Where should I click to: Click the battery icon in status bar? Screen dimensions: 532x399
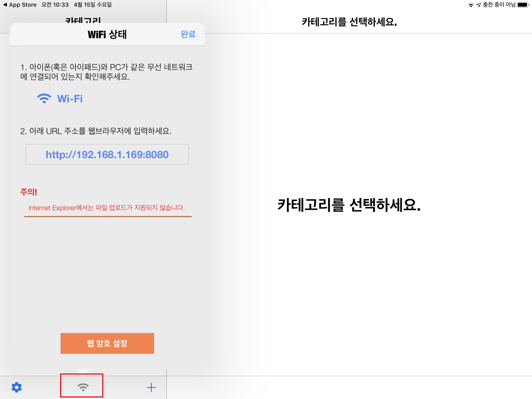pos(523,5)
